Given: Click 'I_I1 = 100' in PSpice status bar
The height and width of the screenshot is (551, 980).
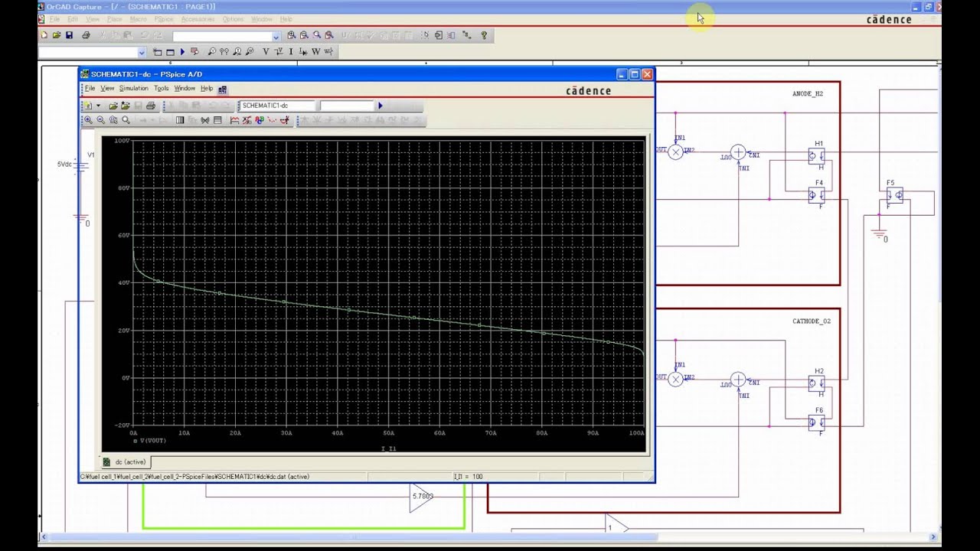Looking at the screenshot, I should 468,477.
